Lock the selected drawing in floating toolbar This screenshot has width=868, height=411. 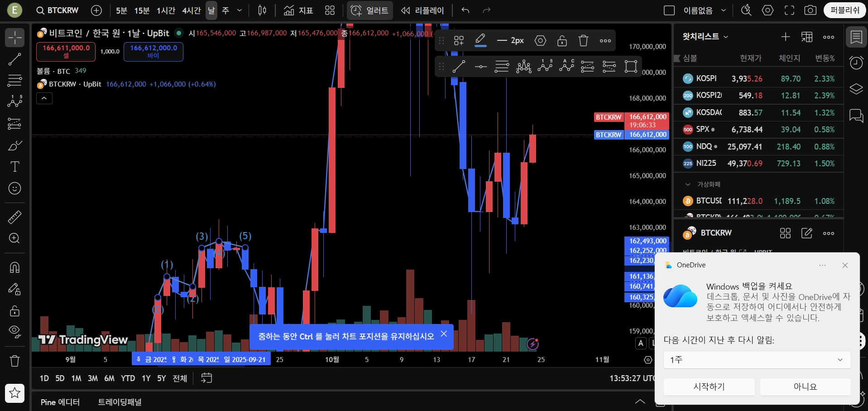562,41
